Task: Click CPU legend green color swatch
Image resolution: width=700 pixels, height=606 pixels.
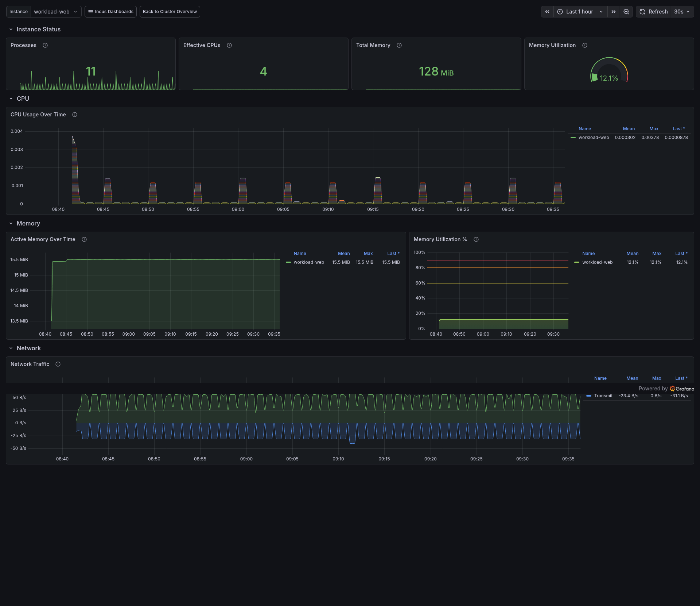Action: click(x=573, y=138)
